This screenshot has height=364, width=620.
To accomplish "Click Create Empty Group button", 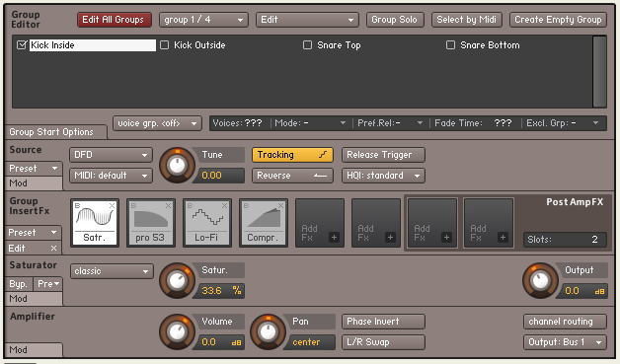I will [558, 20].
